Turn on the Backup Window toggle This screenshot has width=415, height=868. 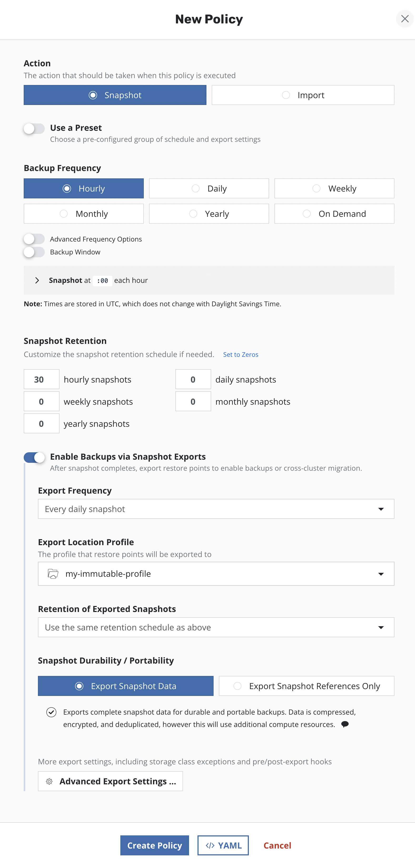(34, 252)
